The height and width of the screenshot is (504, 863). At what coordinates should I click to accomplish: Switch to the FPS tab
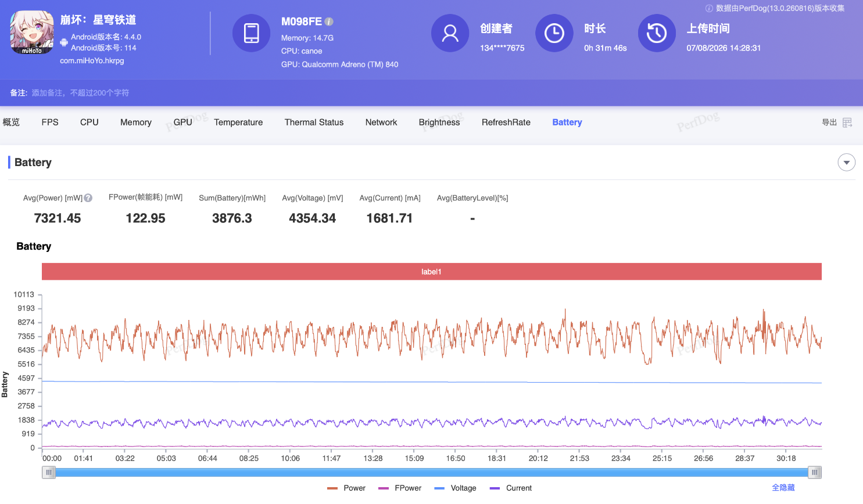pyautogui.click(x=50, y=123)
